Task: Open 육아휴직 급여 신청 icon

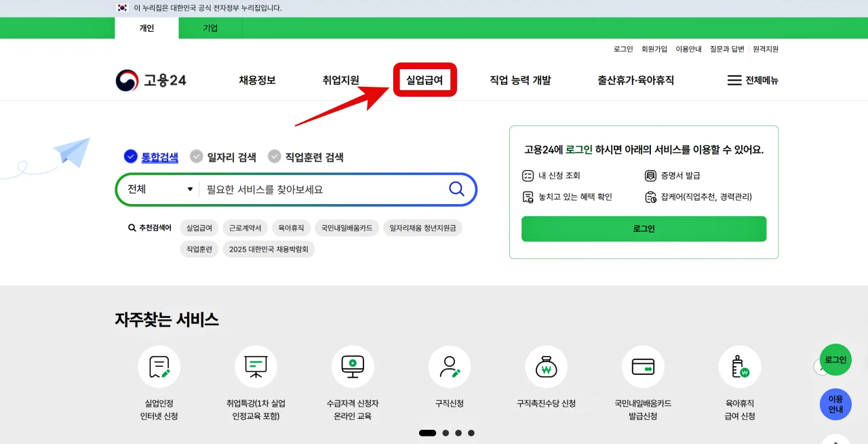Action: point(740,366)
